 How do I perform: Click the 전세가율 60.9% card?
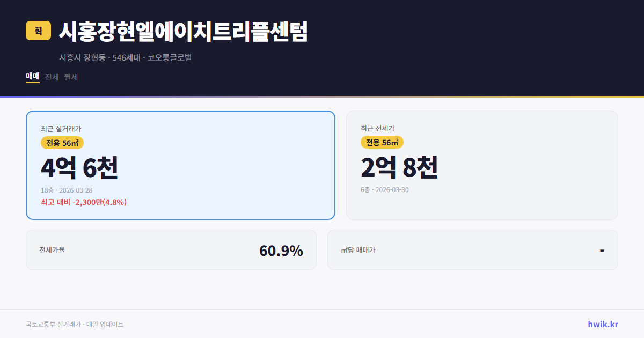point(171,249)
